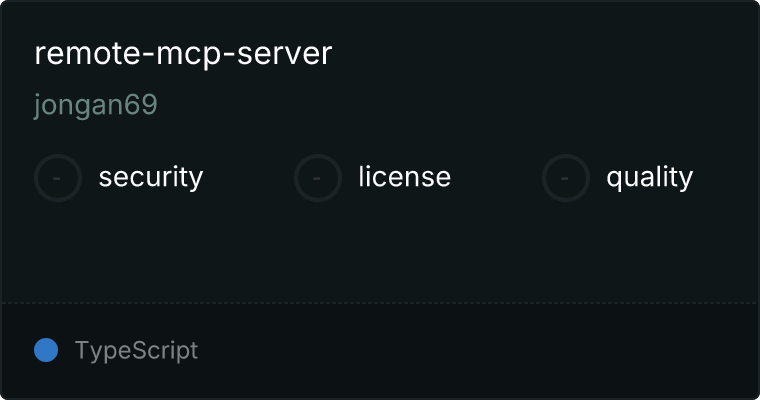Select the quality label text
The image size is (760, 400).
tap(649, 177)
